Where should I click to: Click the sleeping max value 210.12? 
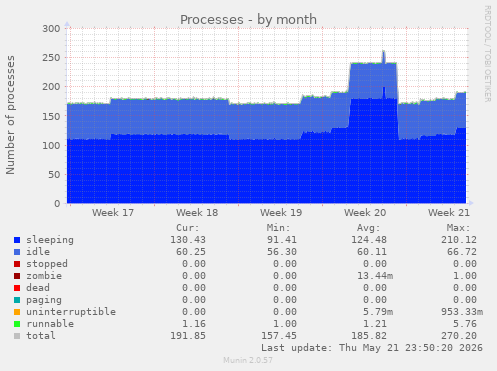(x=459, y=240)
